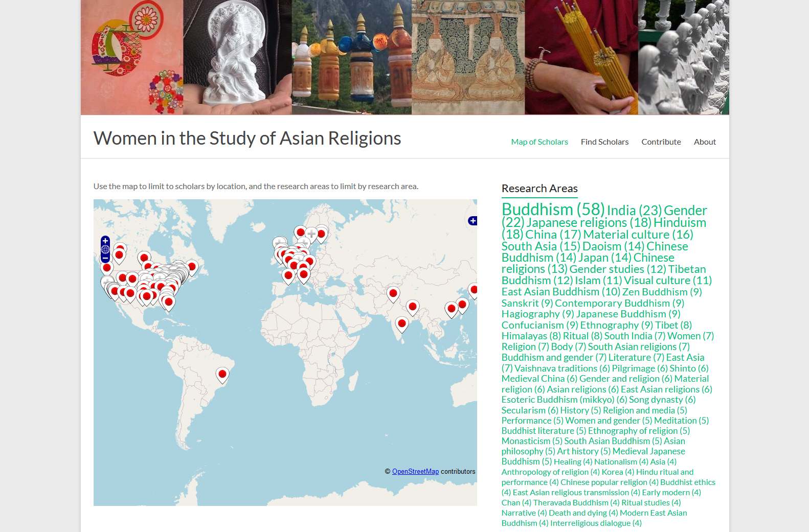The height and width of the screenshot is (532, 809).
Task: Open the About page
Action: click(x=705, y=142)
